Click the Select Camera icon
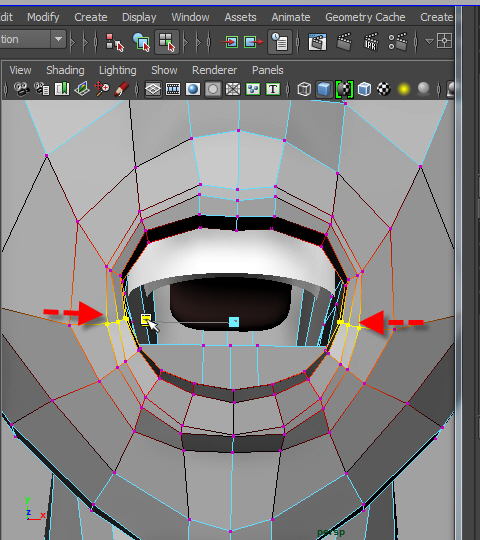Viewport: 480px width, 540px height. click(21, 89)
